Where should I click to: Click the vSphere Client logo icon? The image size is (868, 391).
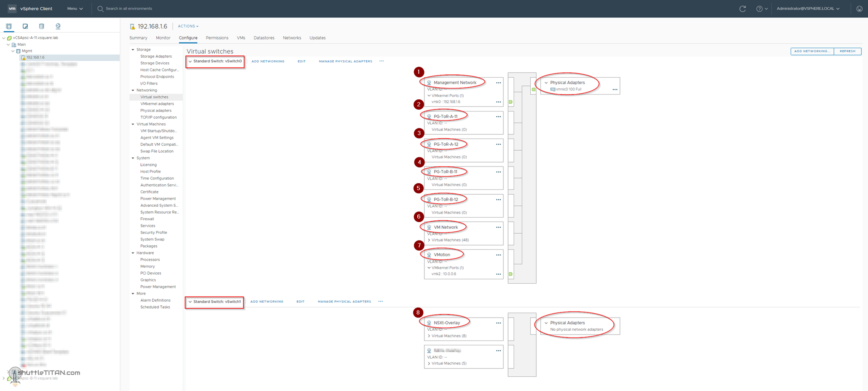pos(12,8)
